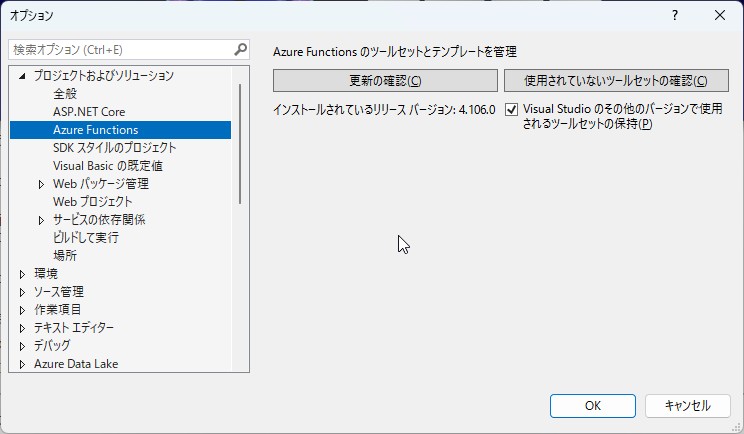
Task: Select the Web パッケージ管理 item
Action: coord(101,184)
